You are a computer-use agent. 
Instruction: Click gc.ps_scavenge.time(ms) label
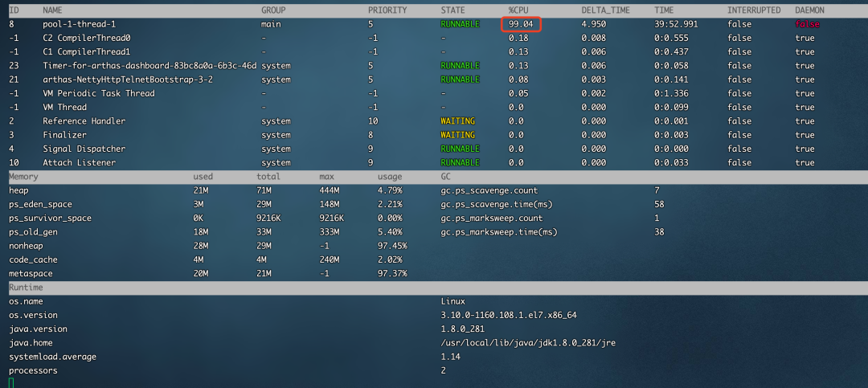tap(497, 204)
